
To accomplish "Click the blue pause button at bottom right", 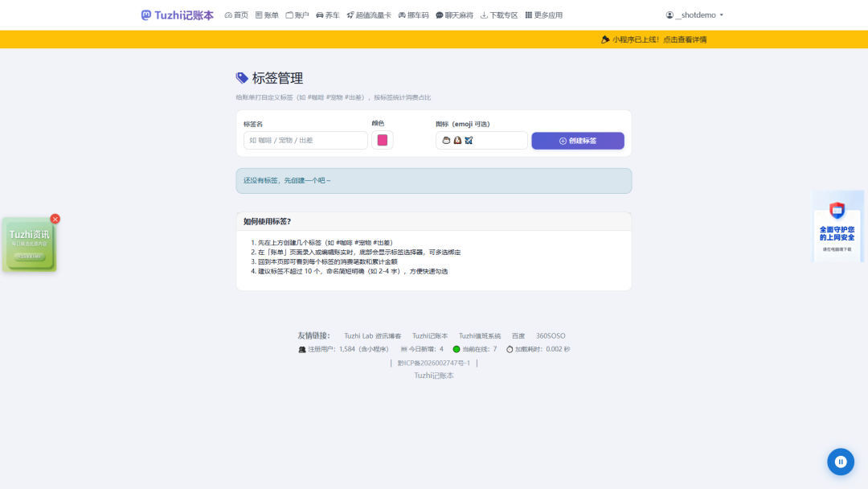I will pyautogui.click(x=841, y=462).
